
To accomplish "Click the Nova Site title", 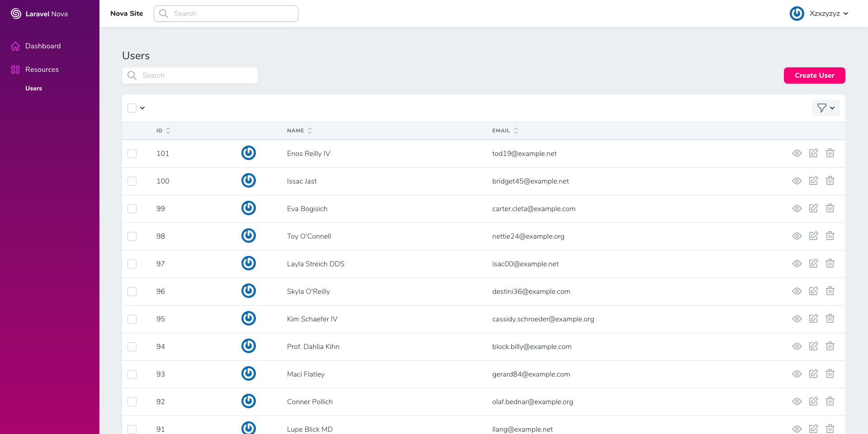I will pyautogui.click(x=127, y=14).
